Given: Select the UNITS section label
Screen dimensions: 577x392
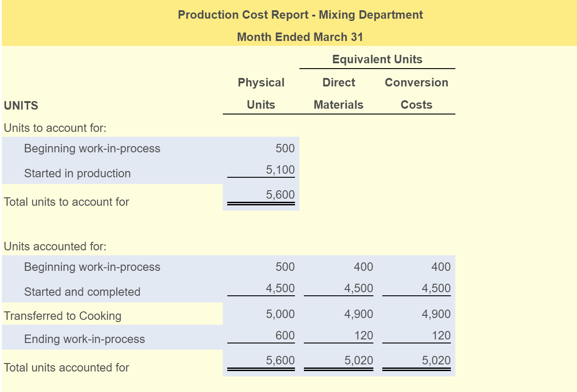Looking at the screenshot, I should [17, 105].
